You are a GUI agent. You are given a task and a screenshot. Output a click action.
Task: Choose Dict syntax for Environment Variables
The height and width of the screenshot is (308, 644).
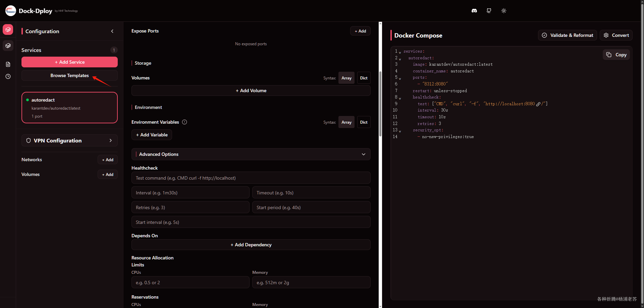364,122
